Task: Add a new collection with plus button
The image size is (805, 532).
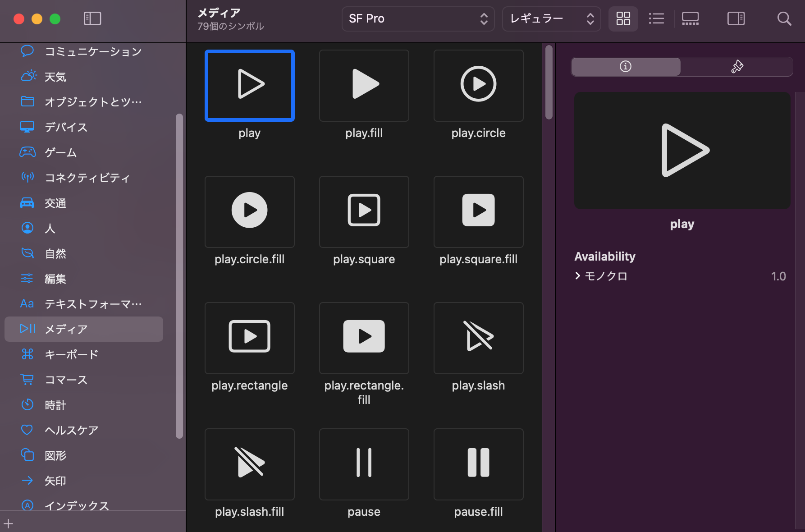Action: 9,523
